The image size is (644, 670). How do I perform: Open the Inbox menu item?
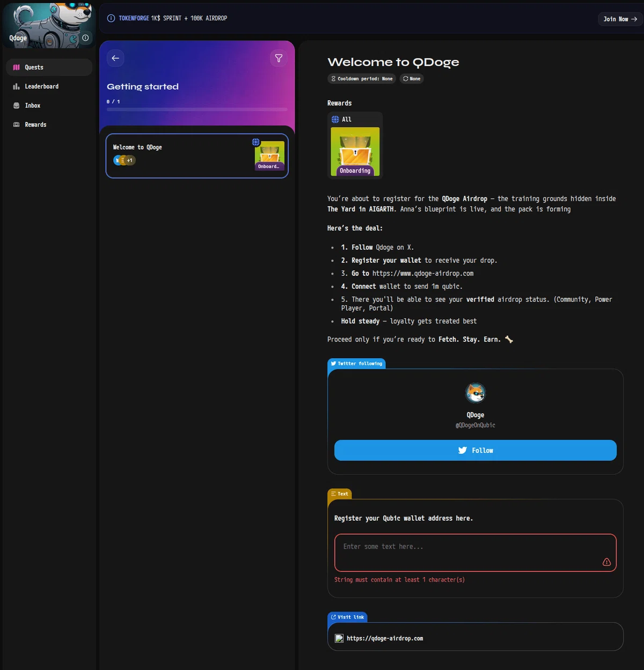49,106
